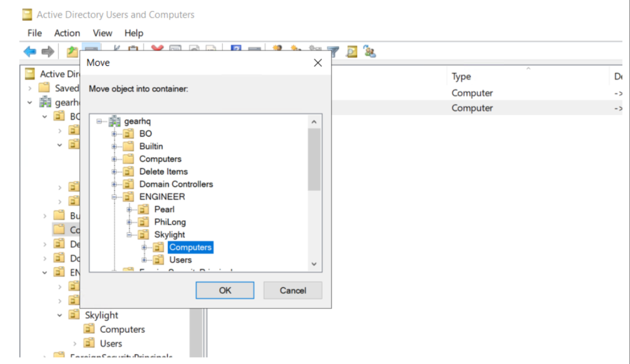This screenshot has height=364, width=630.
Task: Open the Action menu
Action: pos(67,33)
